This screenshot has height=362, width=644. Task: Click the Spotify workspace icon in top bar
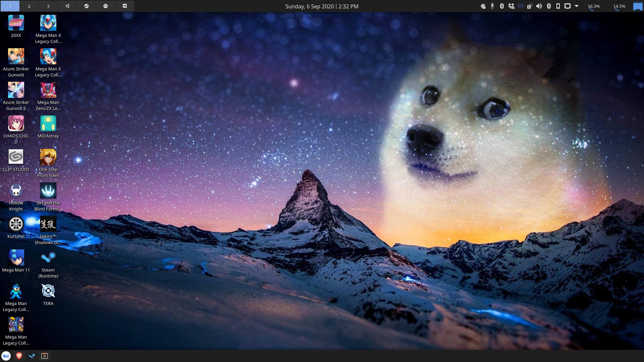click(105, 6)
